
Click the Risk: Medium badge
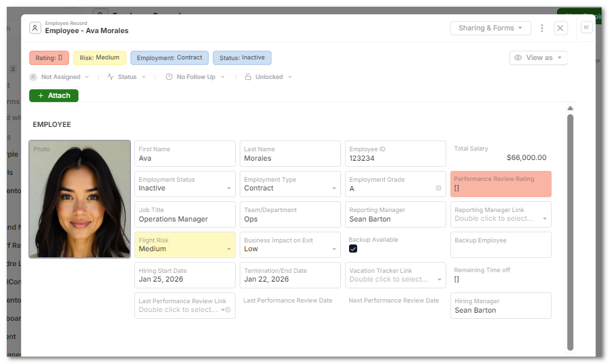coord(99,57)
